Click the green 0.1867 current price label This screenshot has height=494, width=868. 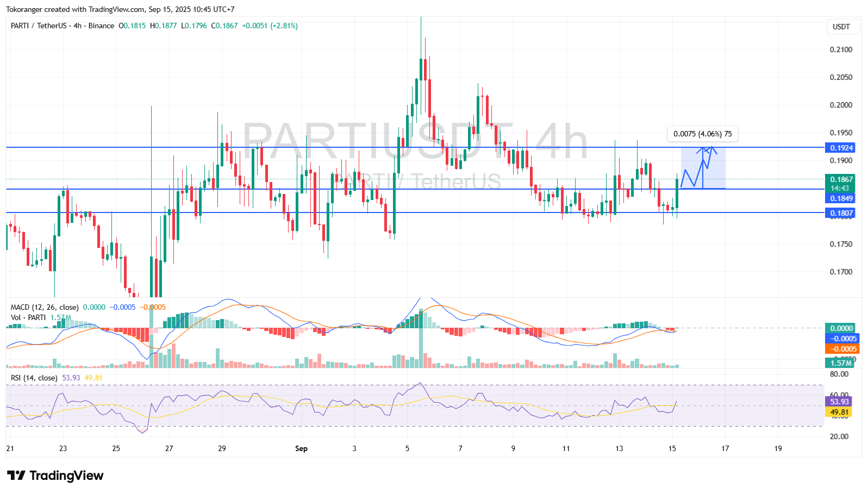(x=840, y=179)
